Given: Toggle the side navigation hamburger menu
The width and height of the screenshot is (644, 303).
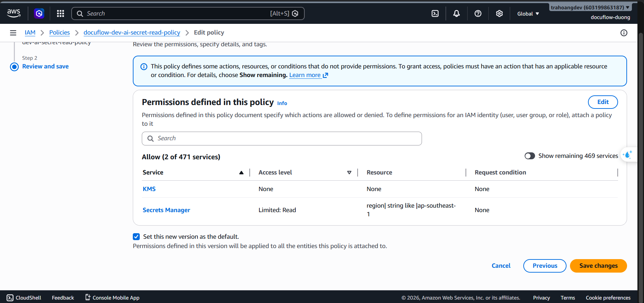Looking at the screenshot, I should point(13,33).
